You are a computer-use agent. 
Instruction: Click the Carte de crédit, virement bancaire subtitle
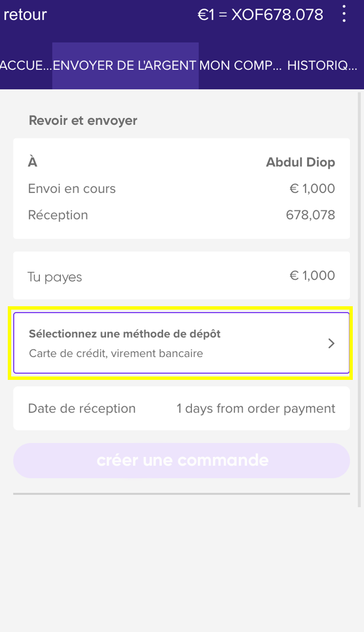(x=116, y=354)
